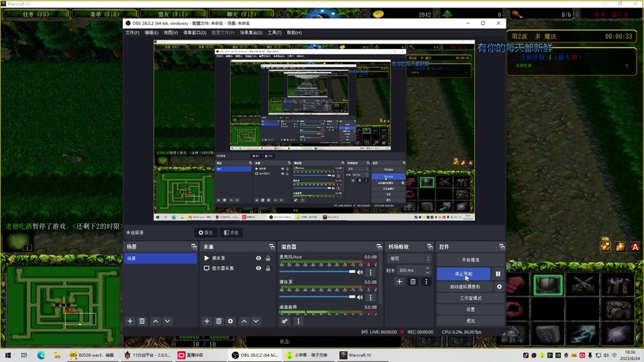Delete selected source with trash icon

coord(219,321)
